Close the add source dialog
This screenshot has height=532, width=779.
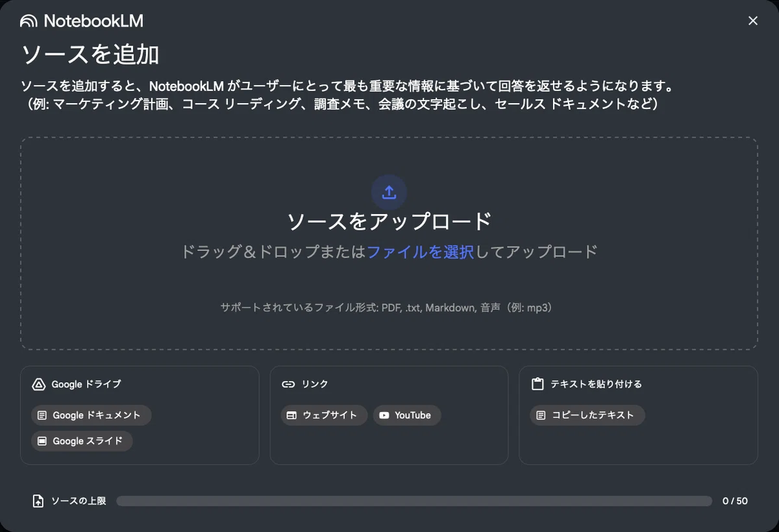click(x=753, y=21)
